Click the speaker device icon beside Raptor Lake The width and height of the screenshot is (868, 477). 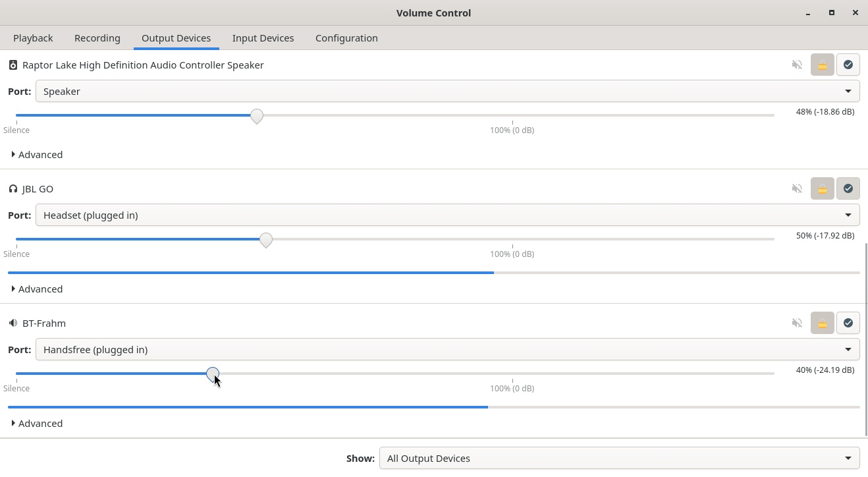click(x=13, y=65)
